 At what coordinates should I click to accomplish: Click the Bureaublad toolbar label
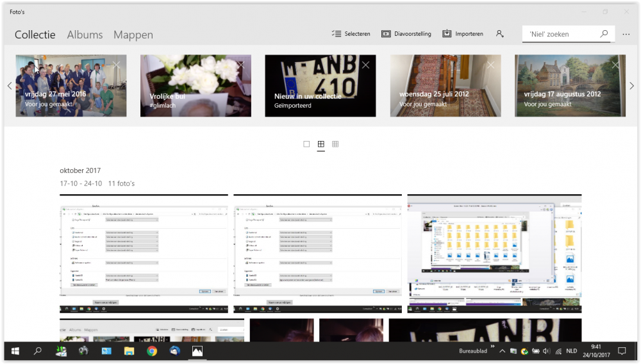pos(473,351)
